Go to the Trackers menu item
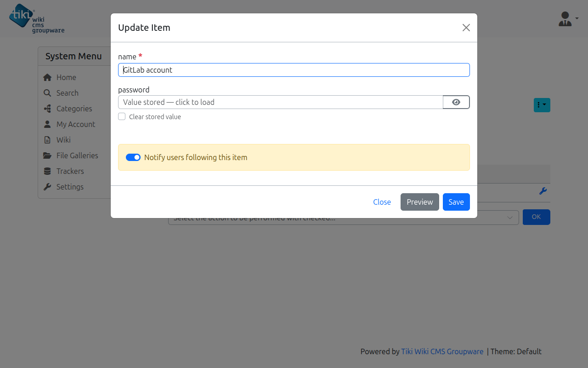588x368 pixels. (70, 171)
